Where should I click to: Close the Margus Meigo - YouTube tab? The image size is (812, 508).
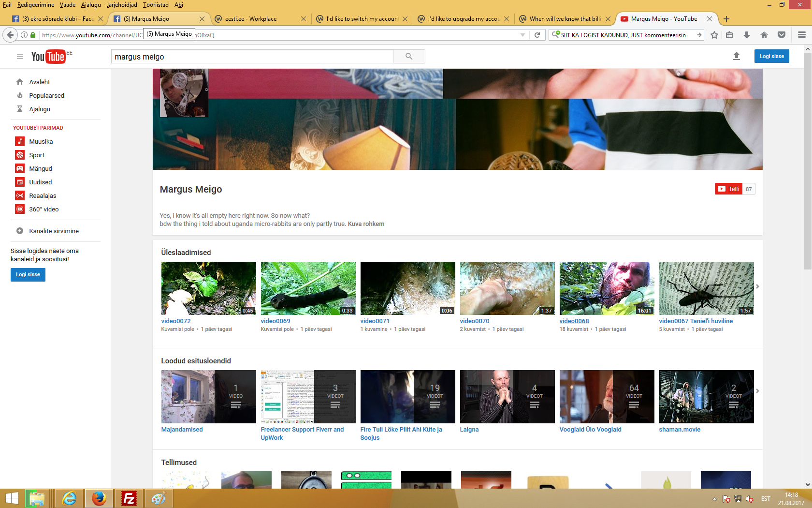(x=710, y=19)
